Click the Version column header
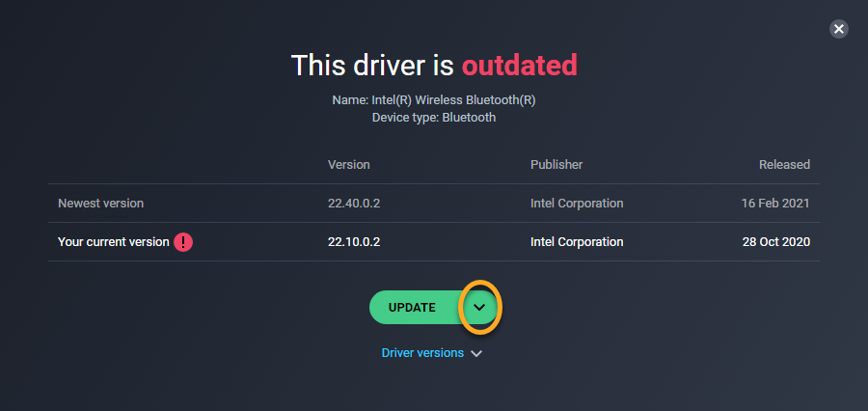 pos(348,165)
